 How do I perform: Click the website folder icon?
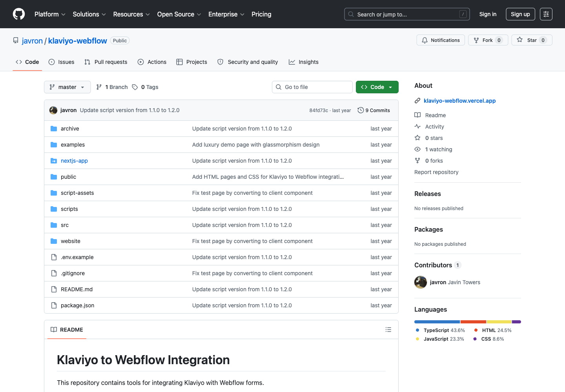[54, 241]
